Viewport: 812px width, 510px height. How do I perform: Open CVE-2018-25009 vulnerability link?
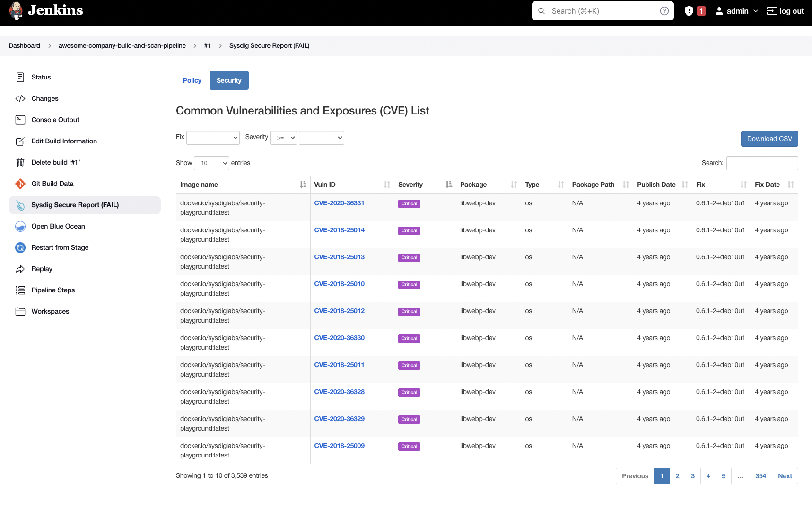339,446
